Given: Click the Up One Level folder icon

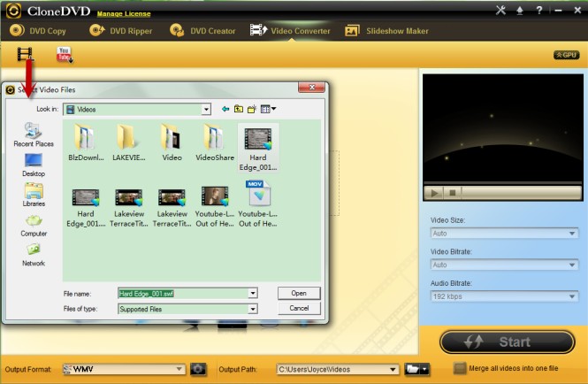Looking at the screenshot, I should 239,109.
